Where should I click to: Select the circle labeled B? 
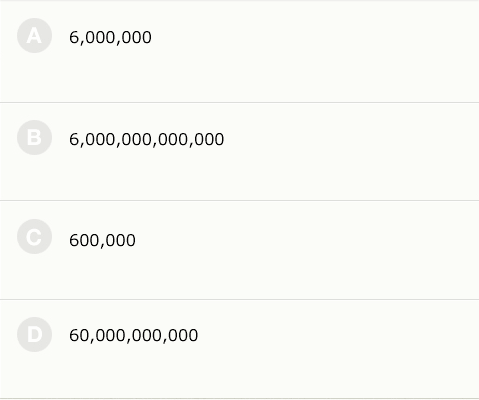(34, 137)
